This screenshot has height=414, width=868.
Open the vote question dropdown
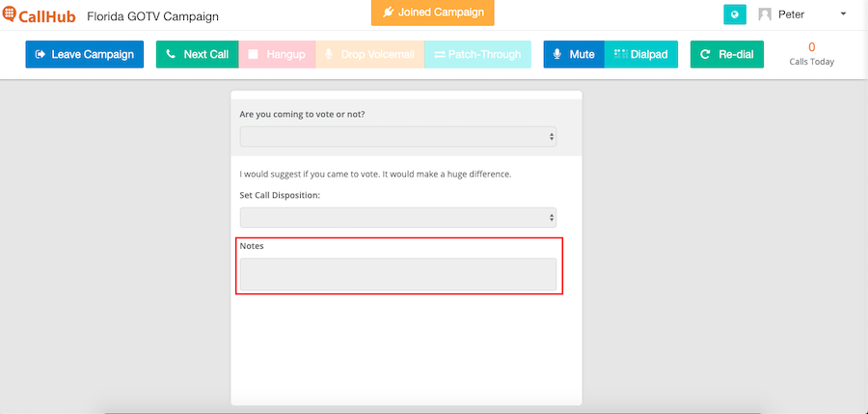coord(398,136)
